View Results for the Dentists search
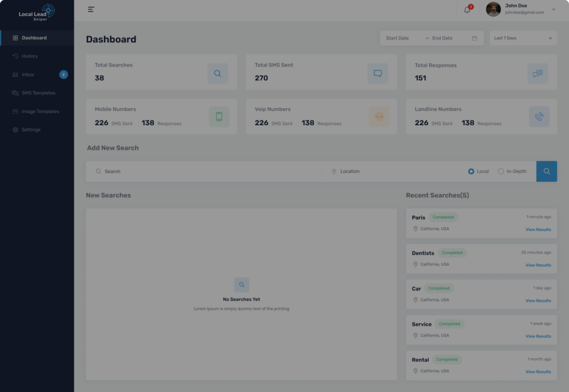The image size is (569, 392). point(538,265)
